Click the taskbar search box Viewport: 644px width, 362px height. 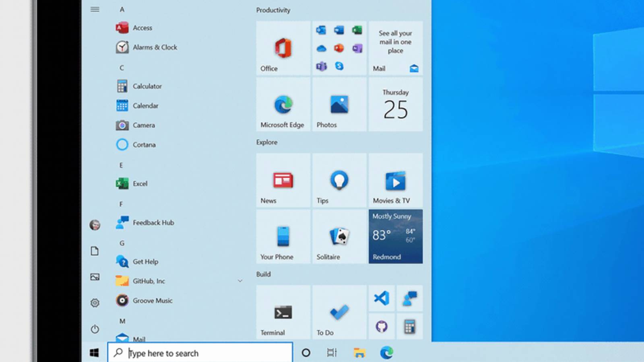[200, 353]
